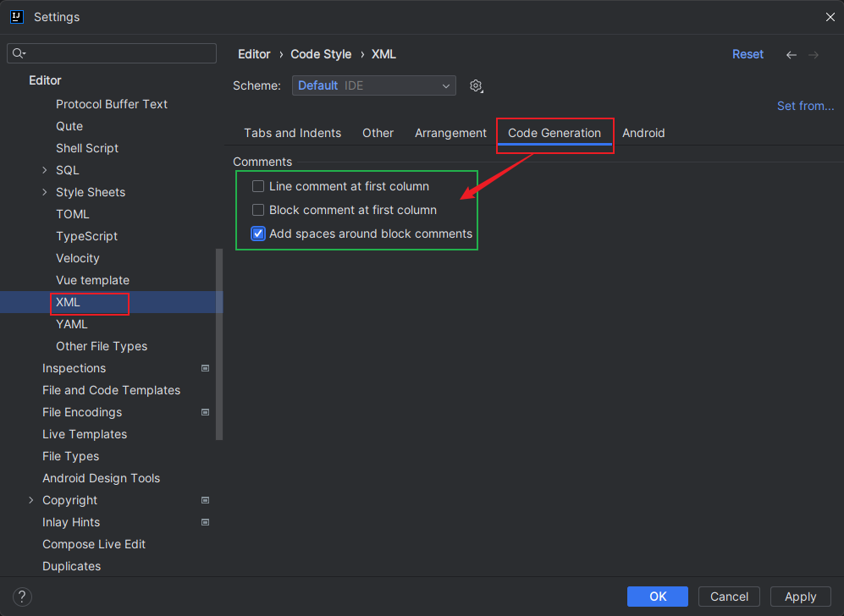Click the Apply button
Screen dimensions: 844x616
[x=800, y=597]
